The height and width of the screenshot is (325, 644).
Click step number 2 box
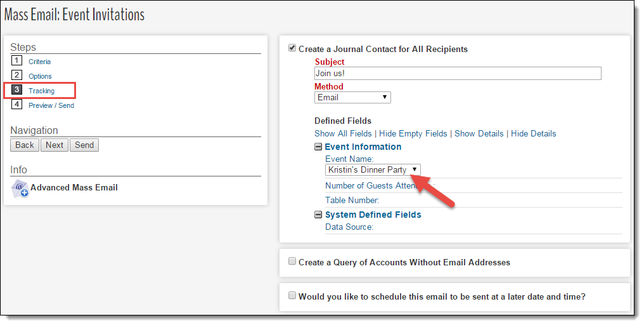click(17, 76)
